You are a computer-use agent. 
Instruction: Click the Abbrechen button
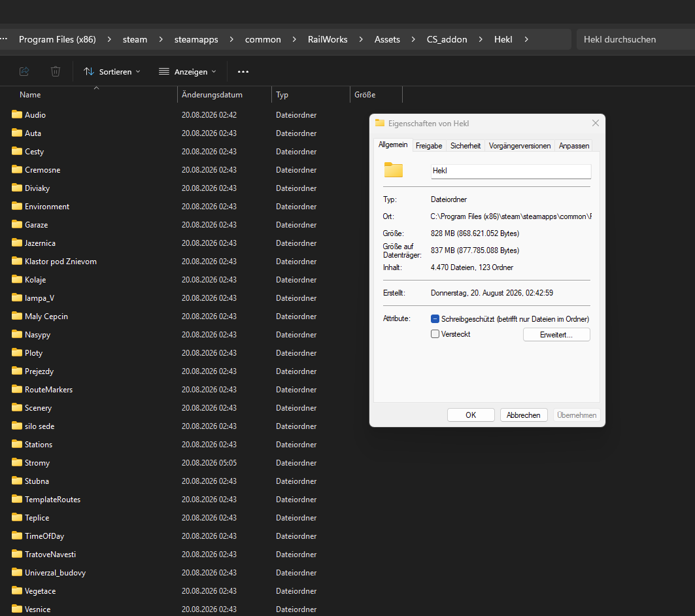click(x=524, y=415)
